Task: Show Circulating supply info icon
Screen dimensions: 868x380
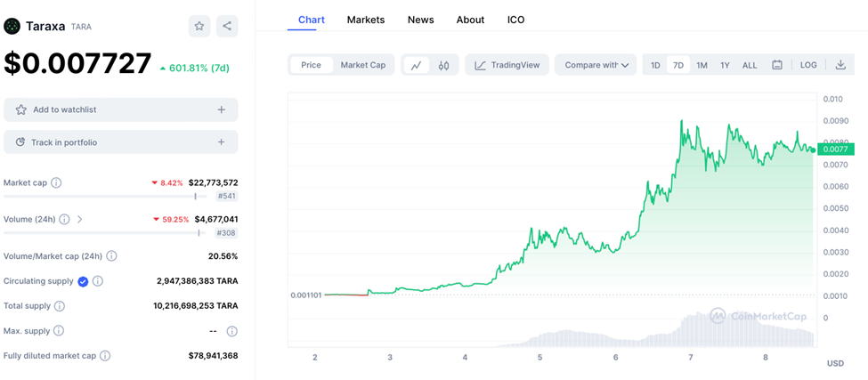Action: tap(97, 281)
